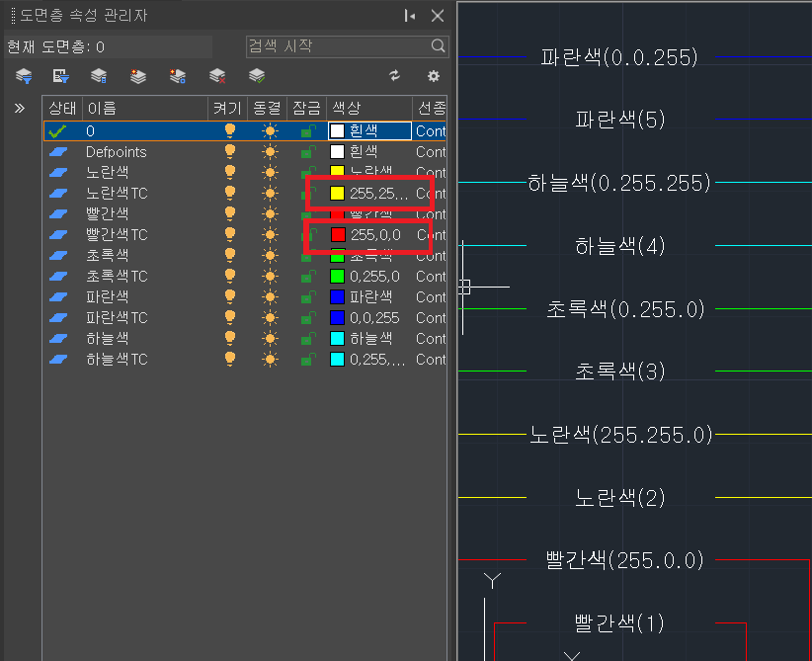Click the status icon of 하늘색TC layer
This screenshot has width=812, height=661.
58,359
